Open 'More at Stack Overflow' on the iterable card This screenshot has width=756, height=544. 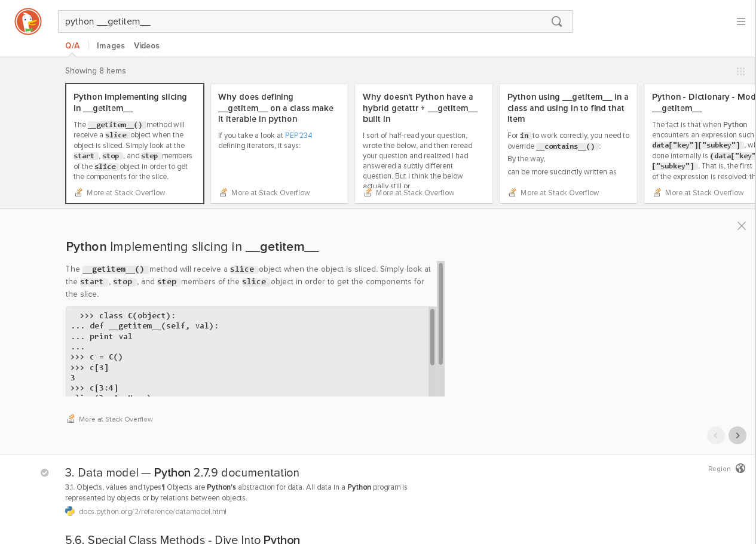click(270, 192)
